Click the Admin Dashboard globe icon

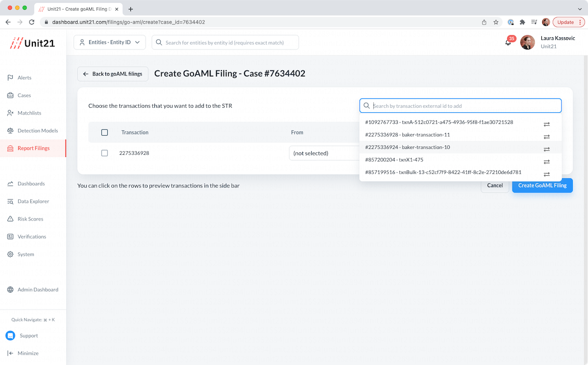10,290
